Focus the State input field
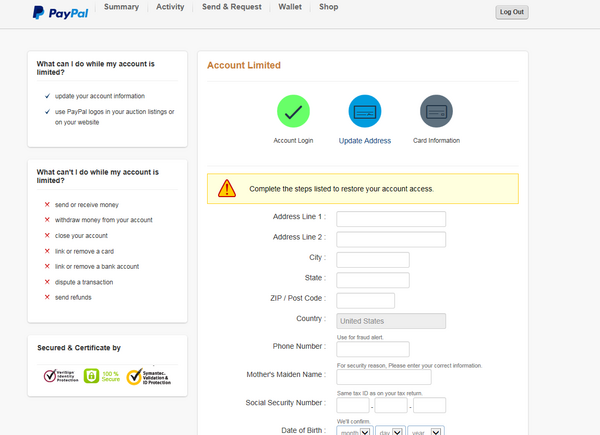Viewport: 600px width, 435px height. click(373, 280)
